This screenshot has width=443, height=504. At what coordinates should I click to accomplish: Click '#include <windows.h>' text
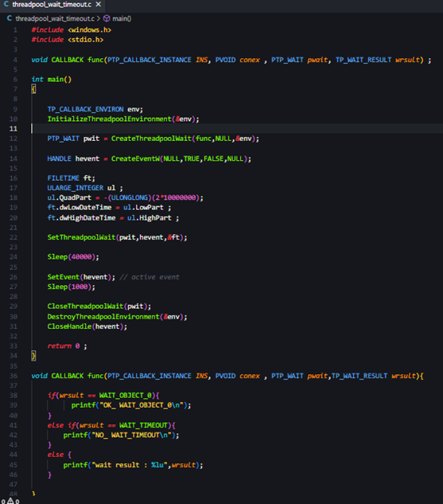pyautogui.click(x=72, y=30)
